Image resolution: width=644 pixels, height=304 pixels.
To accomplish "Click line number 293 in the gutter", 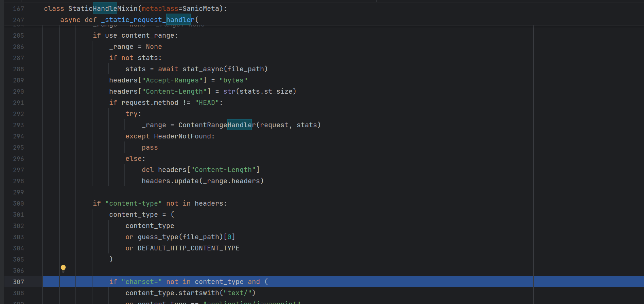I will coord(18,125).
